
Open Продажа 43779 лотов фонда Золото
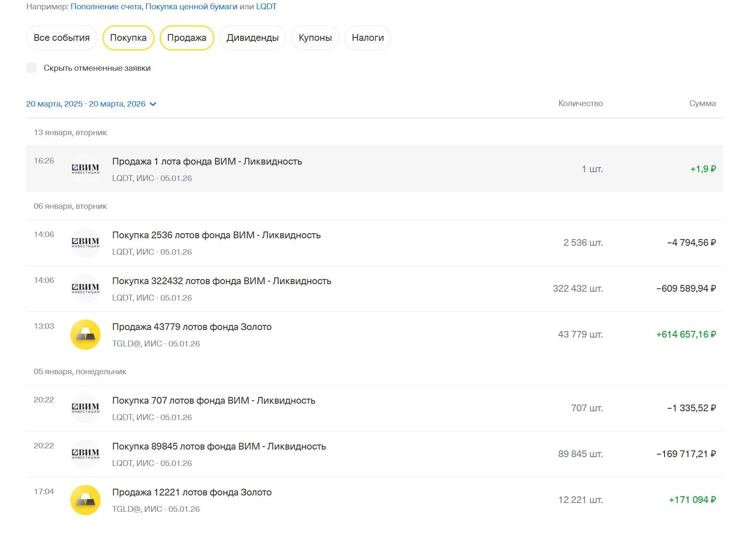[x=375, y=335]
